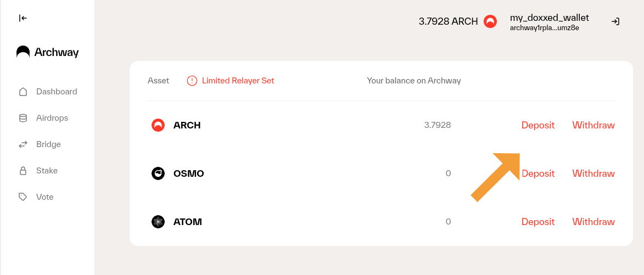Click the Vote tag icon
This screenshot has height=275, width=644.
(23, 197)
